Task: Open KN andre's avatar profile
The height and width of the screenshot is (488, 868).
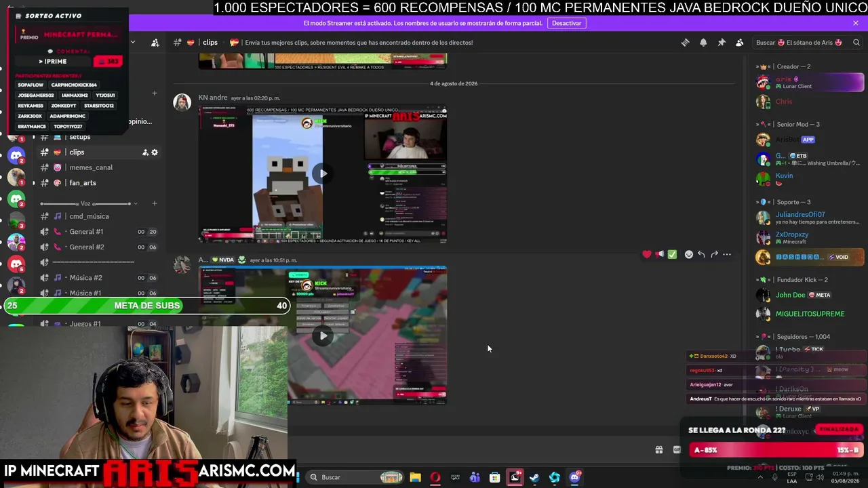Action: [182, 102]
